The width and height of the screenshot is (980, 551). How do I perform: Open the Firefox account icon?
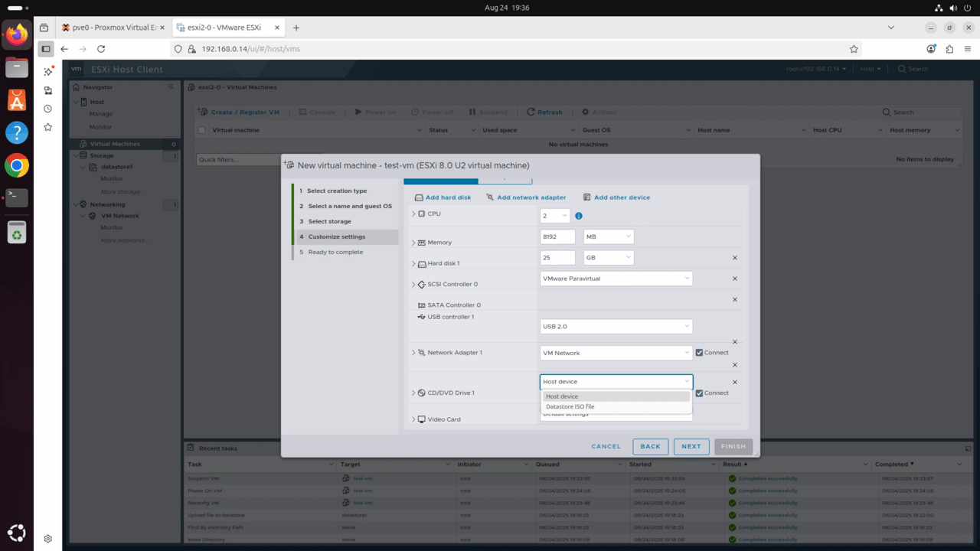[x=931, y=49]
